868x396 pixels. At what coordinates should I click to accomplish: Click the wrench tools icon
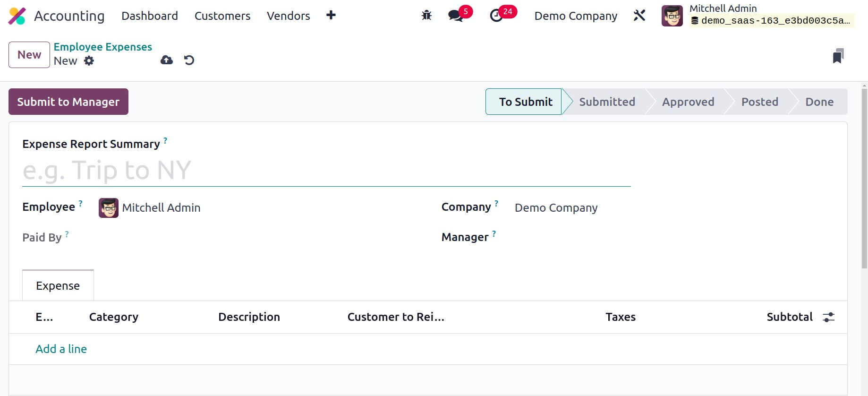639,16
